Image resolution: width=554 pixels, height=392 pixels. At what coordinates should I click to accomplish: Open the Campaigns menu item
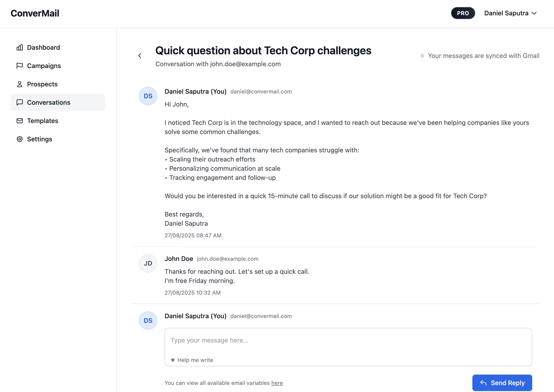coord(44,66)
